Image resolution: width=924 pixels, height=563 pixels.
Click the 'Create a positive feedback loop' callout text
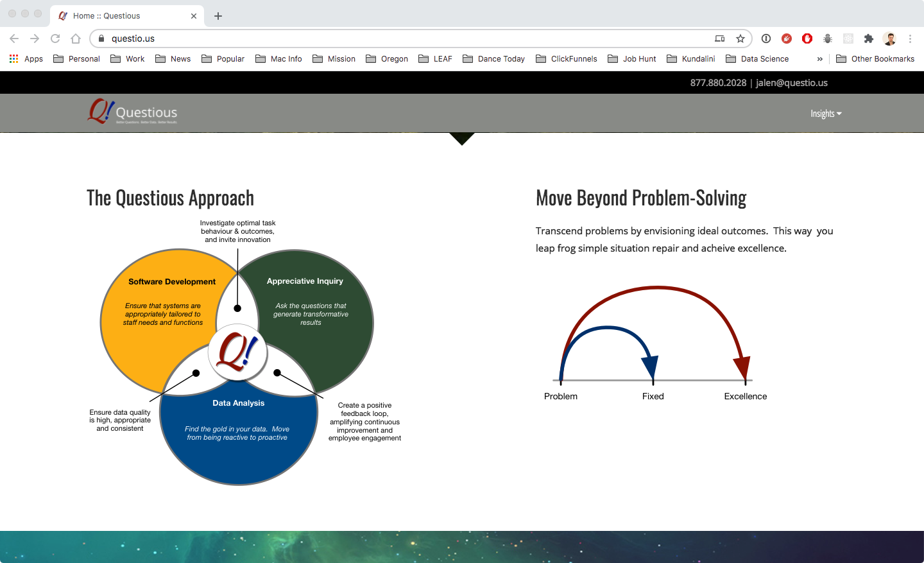[364, 422]
